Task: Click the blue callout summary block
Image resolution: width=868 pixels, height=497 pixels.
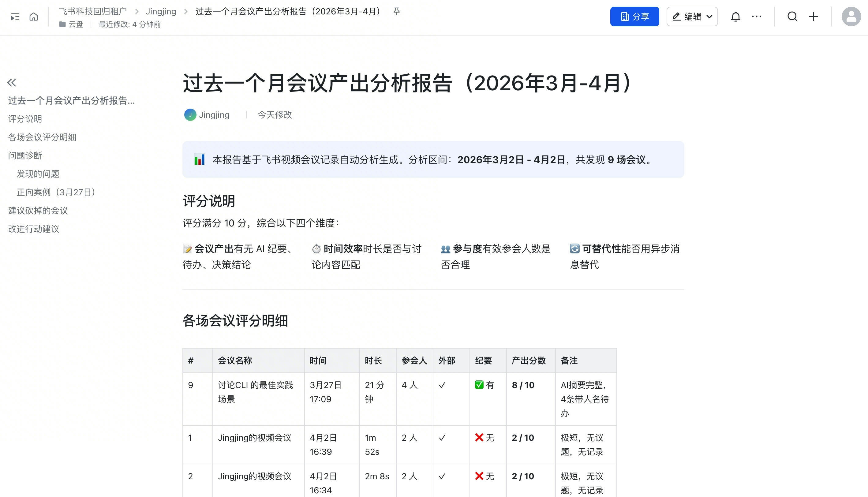Action: pos(433,159)
